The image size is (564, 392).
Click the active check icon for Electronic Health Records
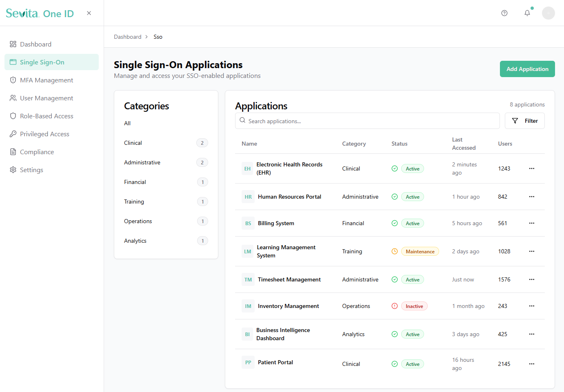click(x=395, y=168)
